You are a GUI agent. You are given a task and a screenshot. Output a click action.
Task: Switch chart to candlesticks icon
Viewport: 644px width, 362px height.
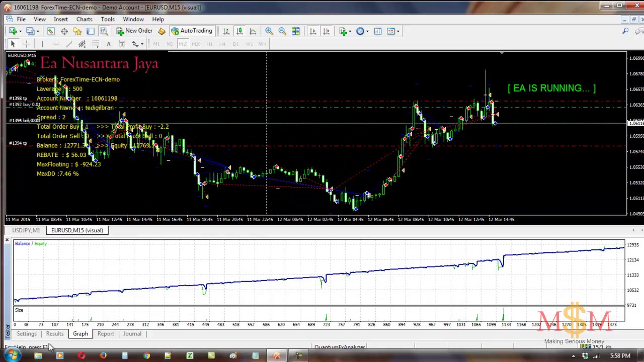click(239, 31)
